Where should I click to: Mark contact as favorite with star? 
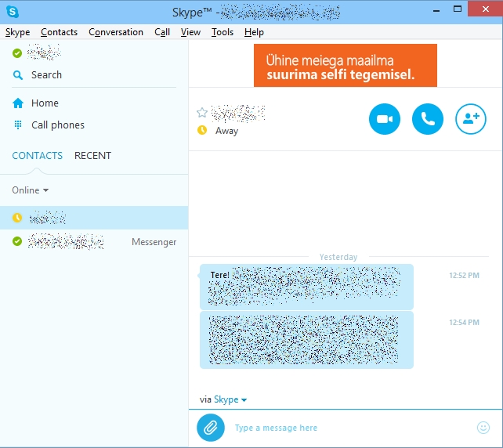coord(202,113)
